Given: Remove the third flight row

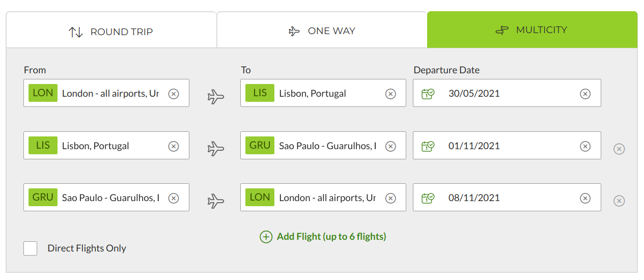Looking at the screenshot, I should (619, 201).
